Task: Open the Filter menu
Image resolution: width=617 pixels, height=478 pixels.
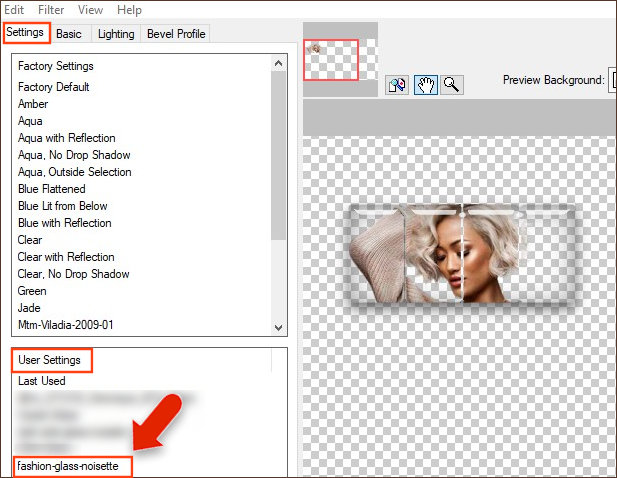Action: tap(51, 9)
